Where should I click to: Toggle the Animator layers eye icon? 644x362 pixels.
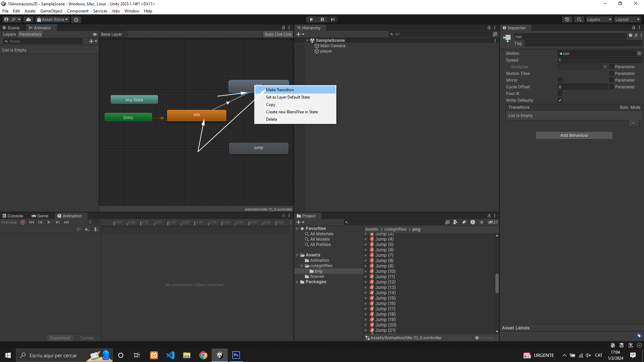(x=95, y=34)
